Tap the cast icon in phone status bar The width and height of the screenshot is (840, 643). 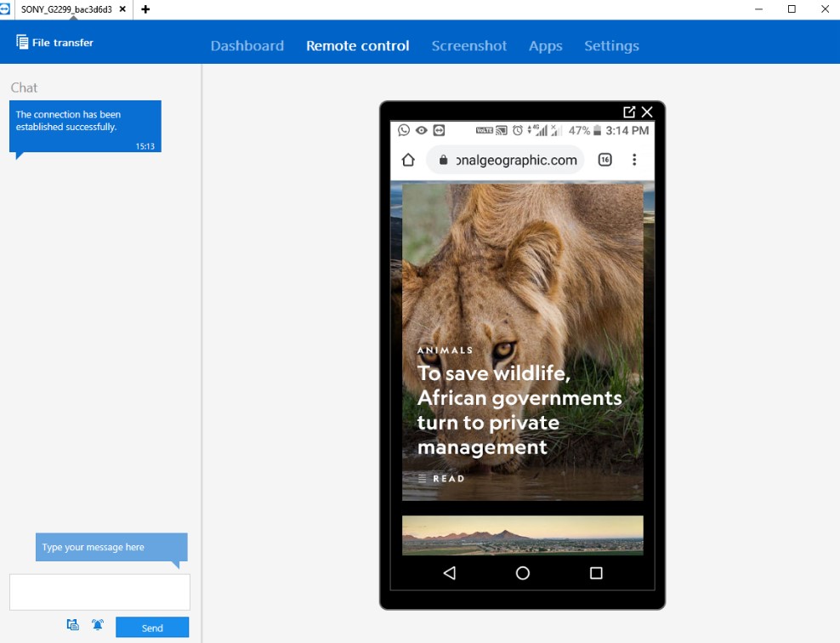[x=502, y=130]
